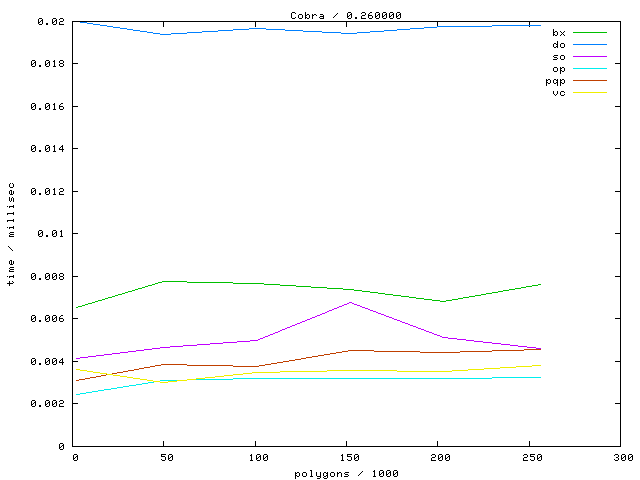Select the 'bx' legend text label
The width and height of the screenshot is (640, 480).
click(x=558, y=33)
